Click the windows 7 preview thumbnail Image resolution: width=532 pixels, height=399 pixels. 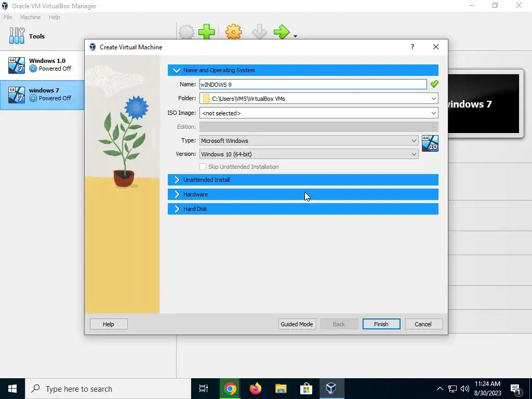[x=483, y=104]
